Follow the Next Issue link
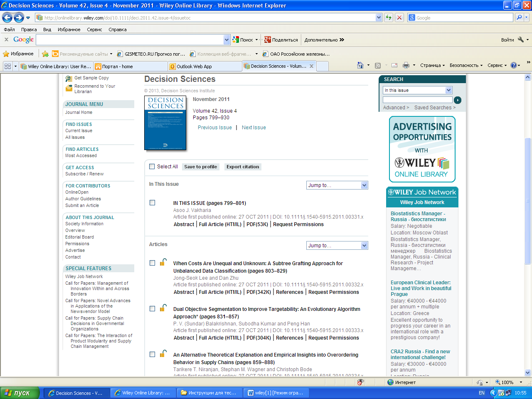Viewport: 532px width, 399px height. click(x=254, y=128)
